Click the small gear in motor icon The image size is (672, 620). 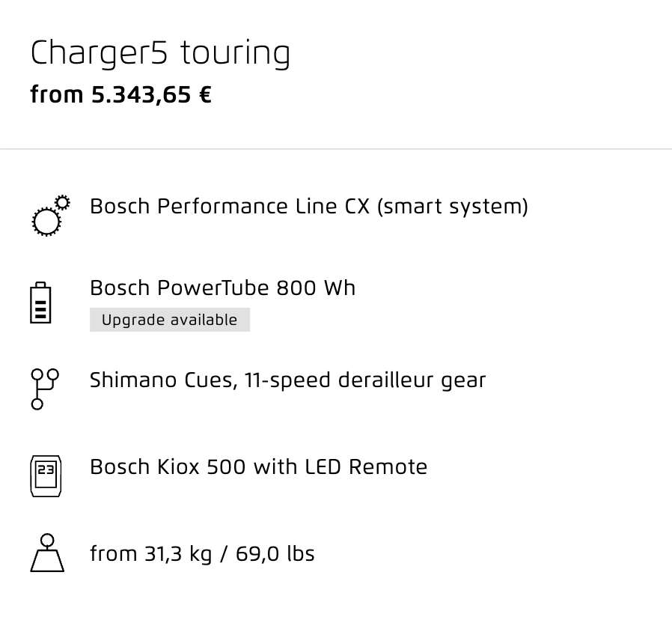63,202
